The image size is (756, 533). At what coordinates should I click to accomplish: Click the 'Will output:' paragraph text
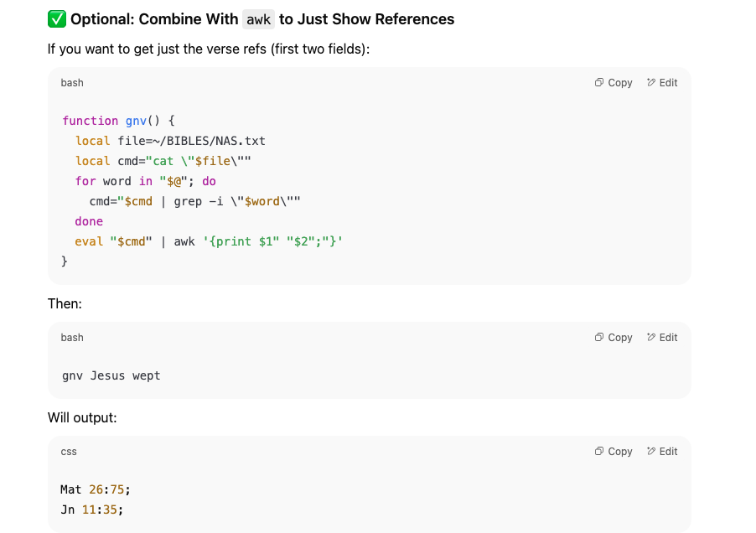pos(82,417)
